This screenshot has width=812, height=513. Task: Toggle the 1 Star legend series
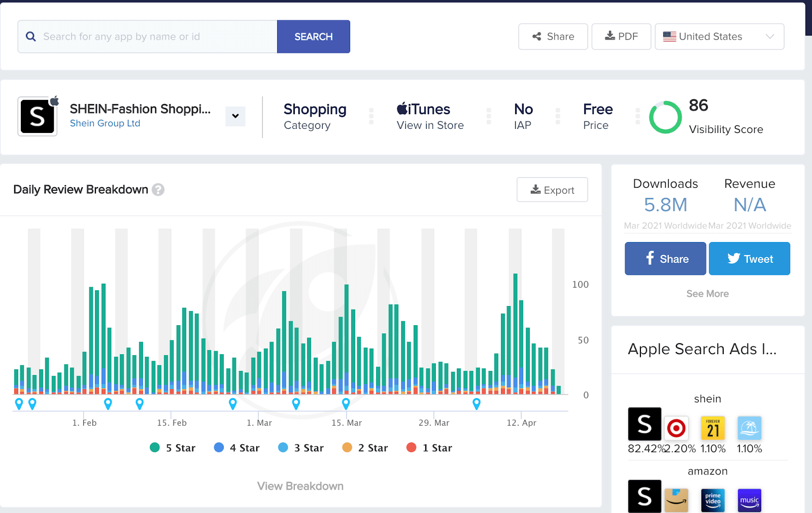click(x=429, y=448)
